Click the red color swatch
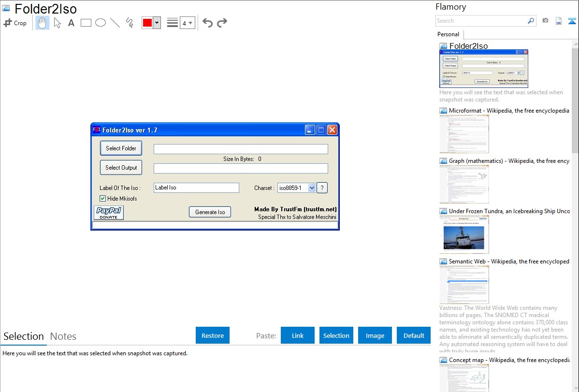579x392 pixels. point(147,23)
